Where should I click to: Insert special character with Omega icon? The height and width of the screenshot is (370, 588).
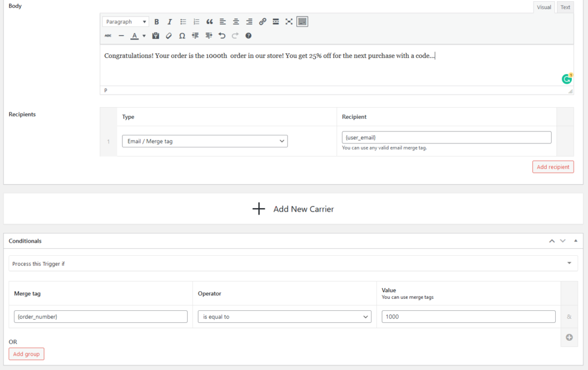(x=182, y=36)
